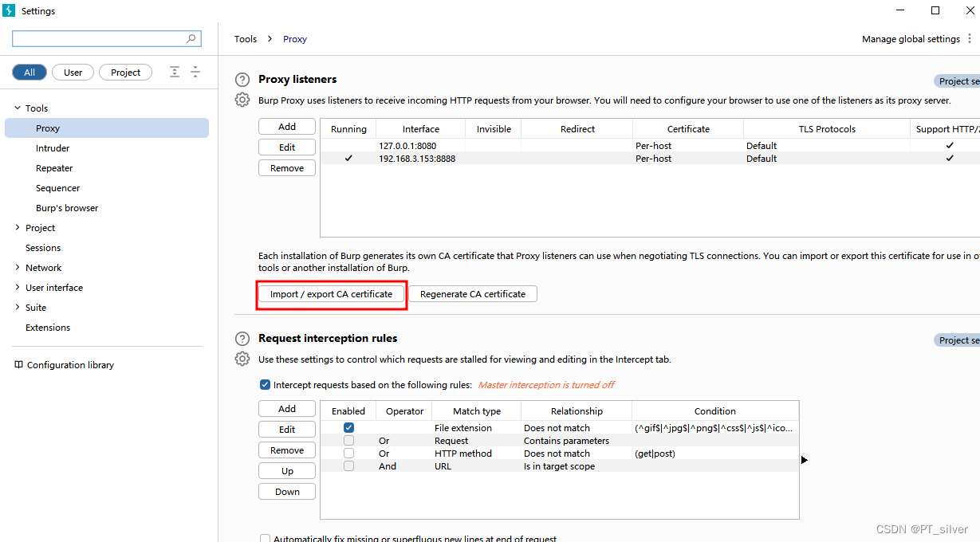Expand the User interface tree section

point(18,288)
